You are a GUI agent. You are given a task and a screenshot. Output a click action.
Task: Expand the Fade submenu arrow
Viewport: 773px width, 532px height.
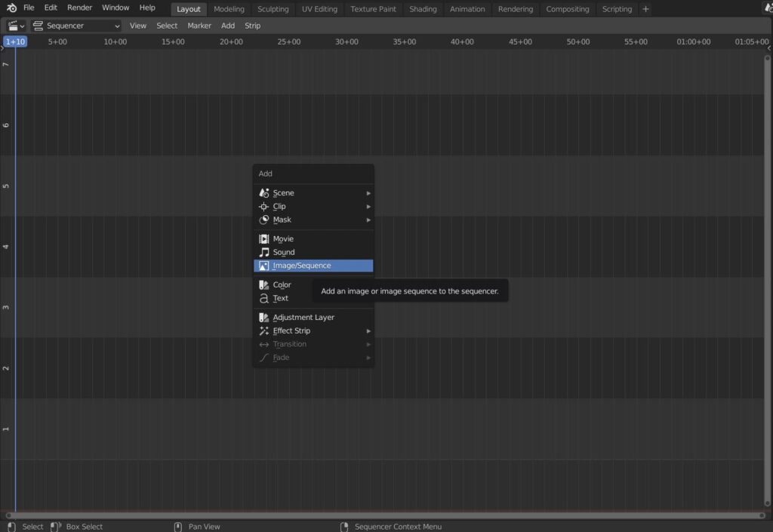pyautogui.click(x=368, y=358)
